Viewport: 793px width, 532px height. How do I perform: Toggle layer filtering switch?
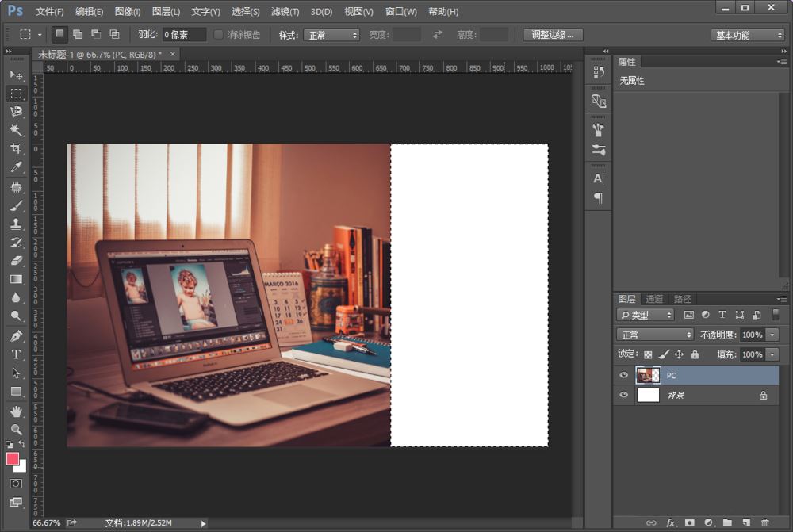click(776, 315)
